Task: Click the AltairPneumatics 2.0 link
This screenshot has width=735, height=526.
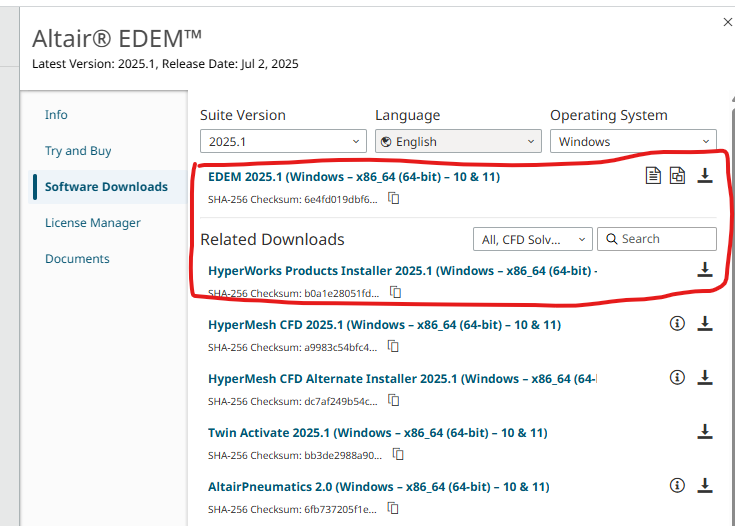Action: (379, 487)
